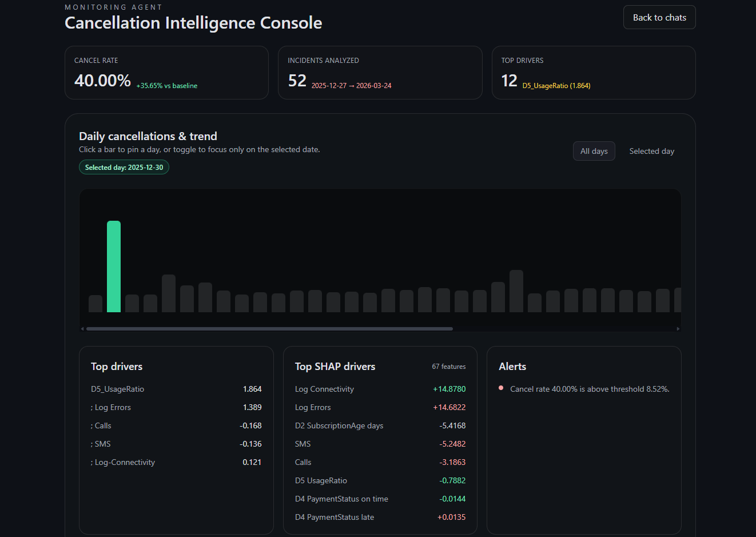Click the ; Calls row in Top drivers
756x537 pixels.
[x=176, y=425]
